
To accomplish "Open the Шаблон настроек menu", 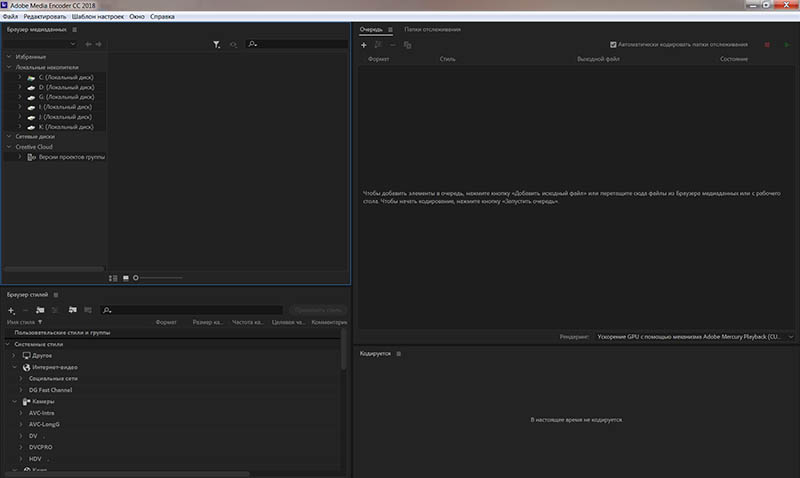I will click(x=98, y=16).
